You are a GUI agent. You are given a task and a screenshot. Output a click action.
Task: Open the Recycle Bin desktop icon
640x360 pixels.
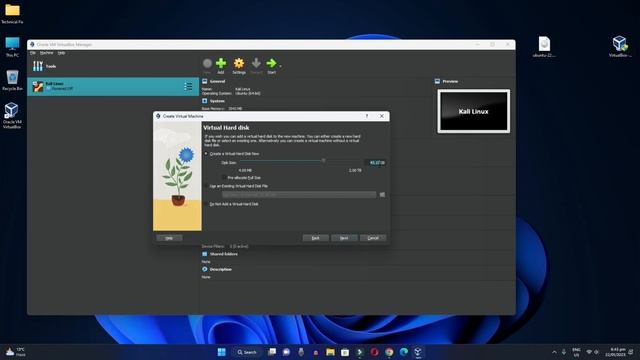coord(12,80)
